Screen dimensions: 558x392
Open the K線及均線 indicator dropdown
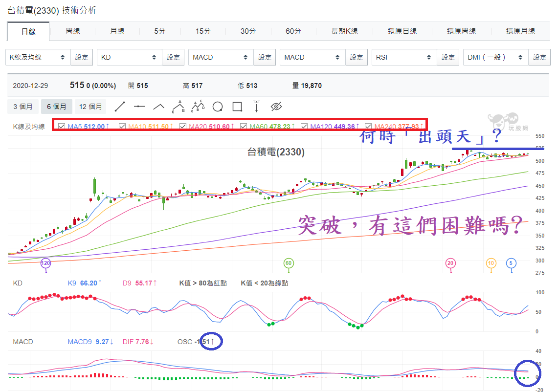point(38,57)
